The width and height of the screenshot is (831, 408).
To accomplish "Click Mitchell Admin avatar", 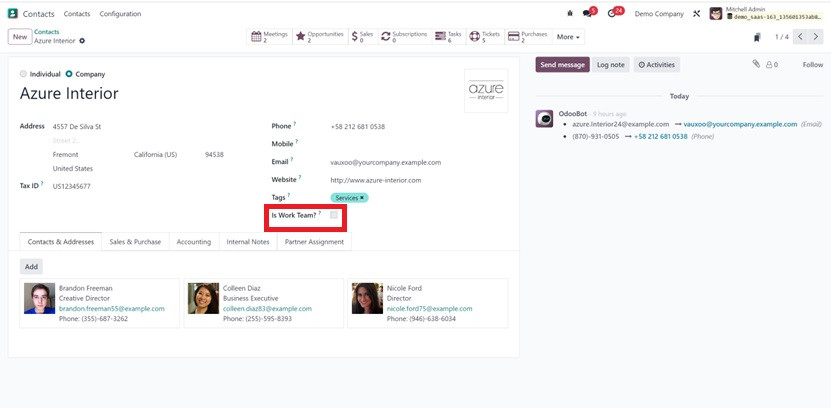I will (716, 14).
